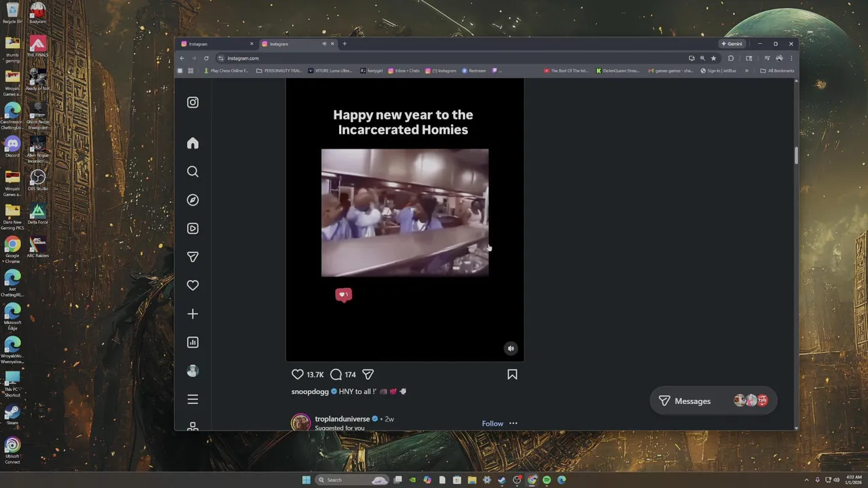Open more options for troplanduniverse post
The image size is (868, 488).
[x=513, y=424]
